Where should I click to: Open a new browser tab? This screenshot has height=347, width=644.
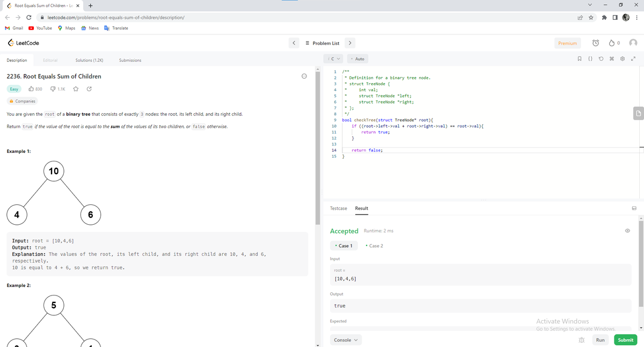tap(90, 6)
